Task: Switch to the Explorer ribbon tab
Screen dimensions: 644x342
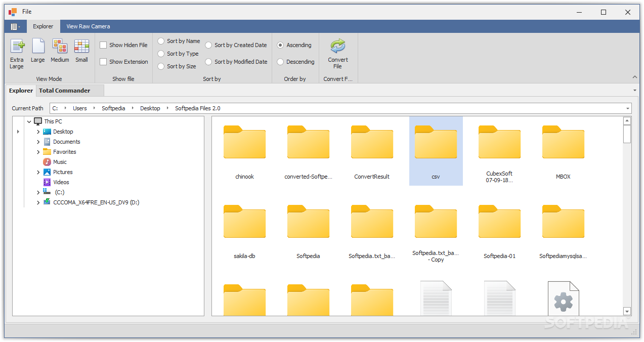Action: coord(43,26)
